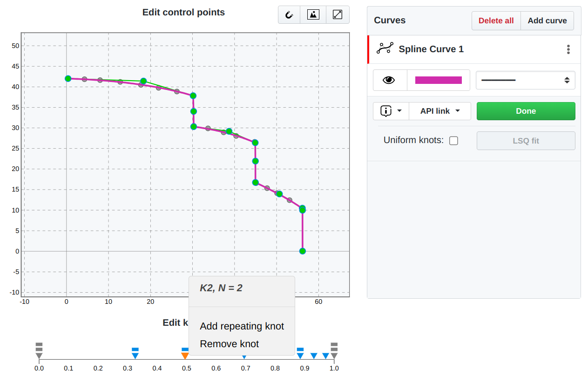Click Delete all to remove curves
588x384 pixels.
pos(495,21)
